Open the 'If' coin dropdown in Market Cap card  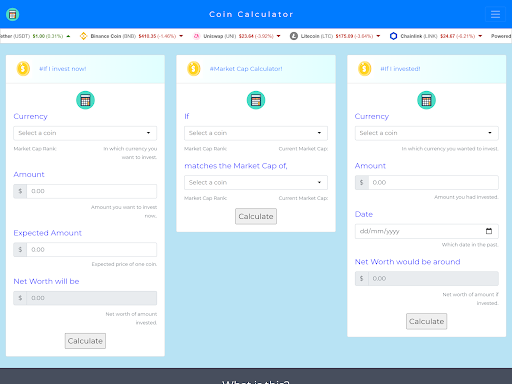(x=256, y=133)
